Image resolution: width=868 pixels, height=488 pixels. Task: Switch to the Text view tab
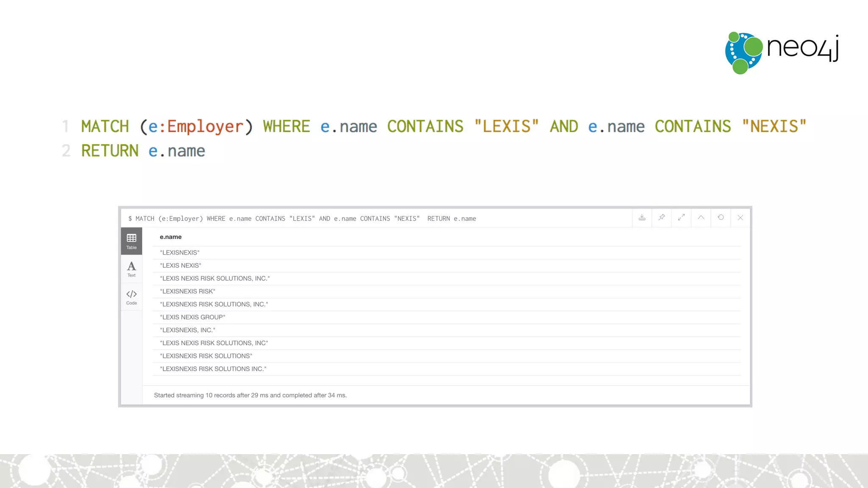click(131, 269)
